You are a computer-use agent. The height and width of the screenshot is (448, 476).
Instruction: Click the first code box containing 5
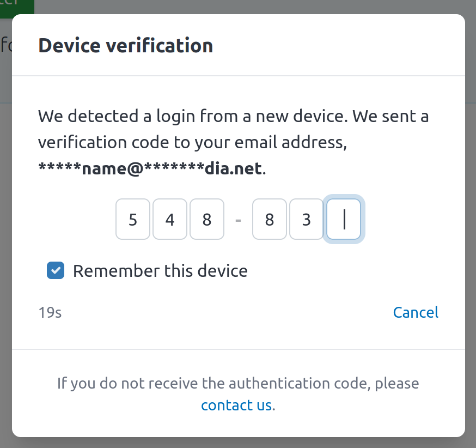point(133,219)
